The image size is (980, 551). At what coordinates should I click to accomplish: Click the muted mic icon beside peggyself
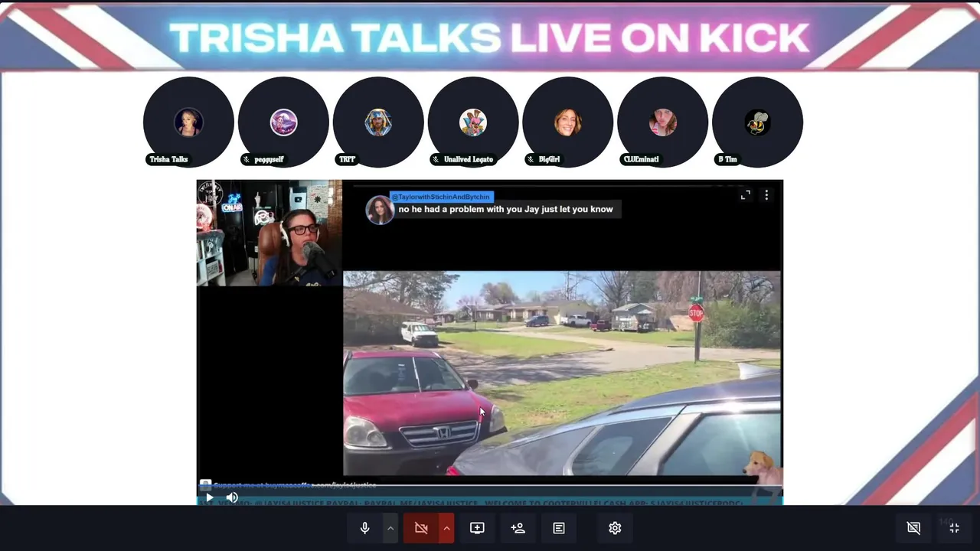247,160
